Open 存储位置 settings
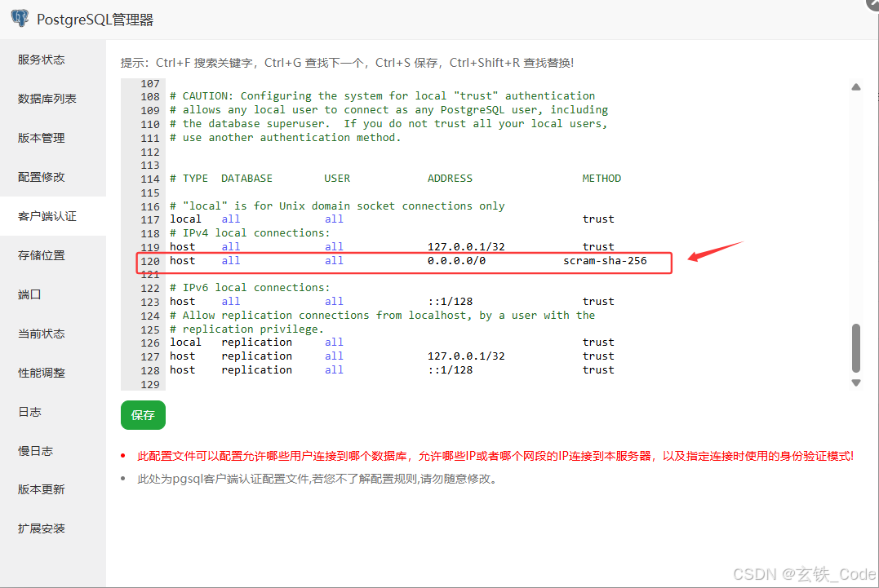The image size is (879, 588). click(x=41, y=255)
